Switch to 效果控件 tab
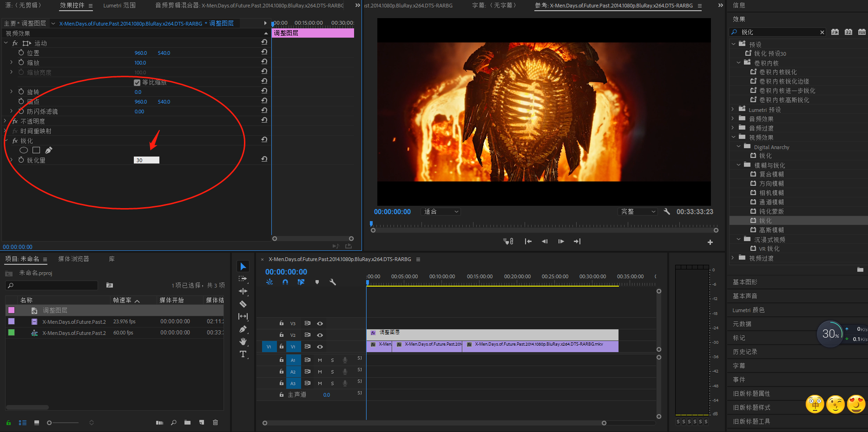The image size is (868, 432). (x=72, y=6)
